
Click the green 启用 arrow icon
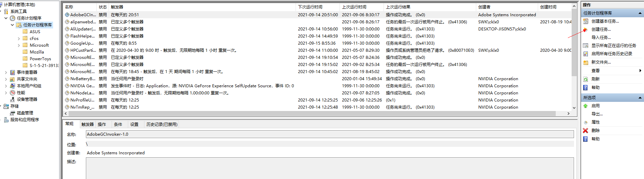[585, 106]
